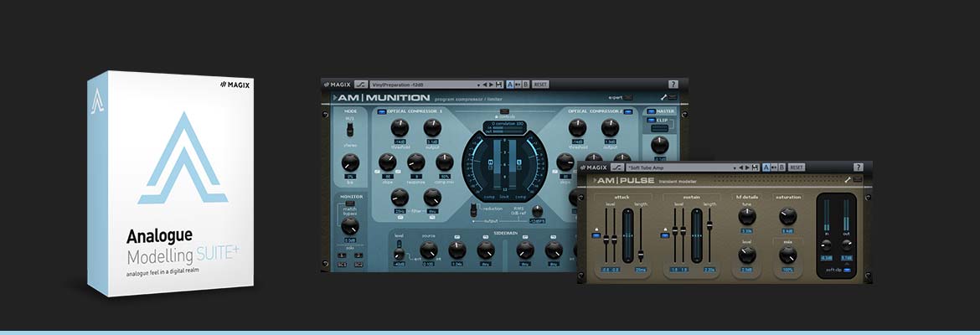The width and height of the screenshot is (980, 335).
Task: Click the MAGIX logo in AM|Pulse
Action: click(593, 167)
